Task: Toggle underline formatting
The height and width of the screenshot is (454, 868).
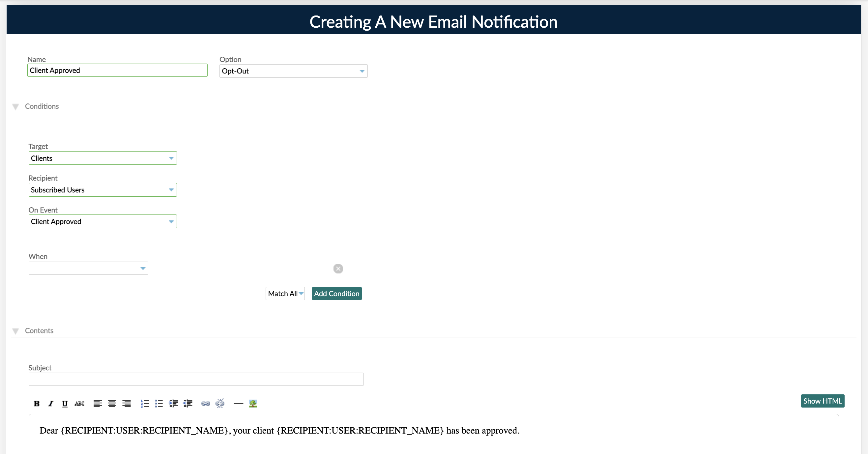Action: (65, 404)
